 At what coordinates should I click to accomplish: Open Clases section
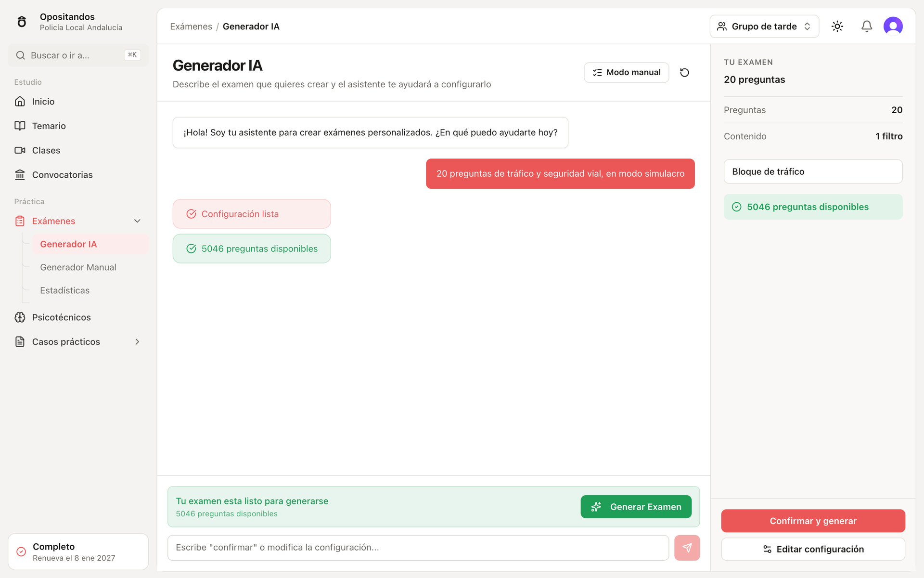pyautogui.click(x=78, y=150)
